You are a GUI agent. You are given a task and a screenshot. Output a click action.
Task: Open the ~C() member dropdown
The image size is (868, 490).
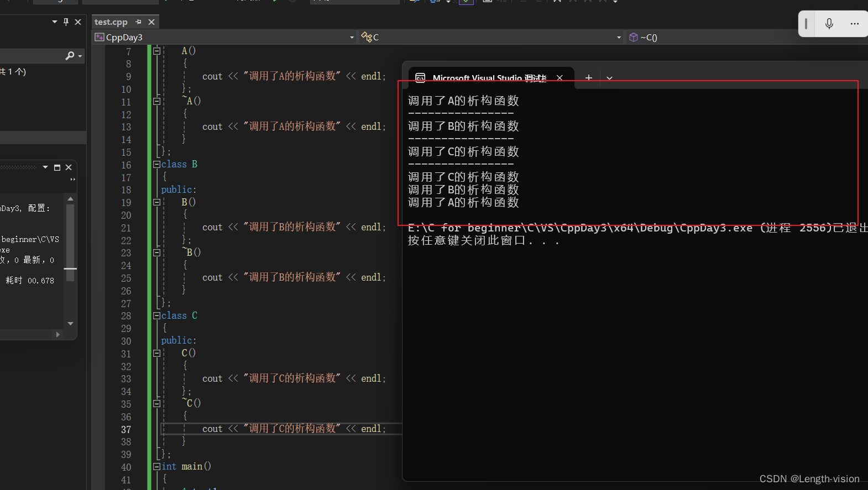pyautogui.click(x=746, y=38)
